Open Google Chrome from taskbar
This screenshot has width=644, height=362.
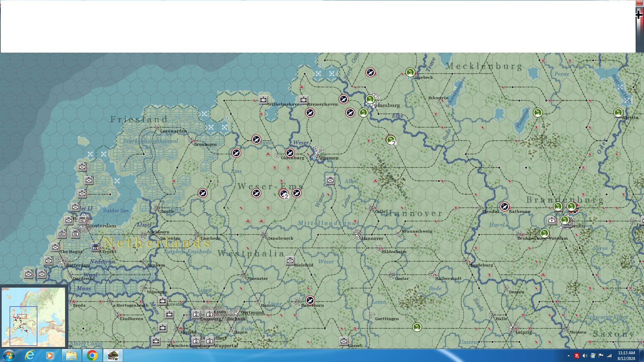coord(92,355)
